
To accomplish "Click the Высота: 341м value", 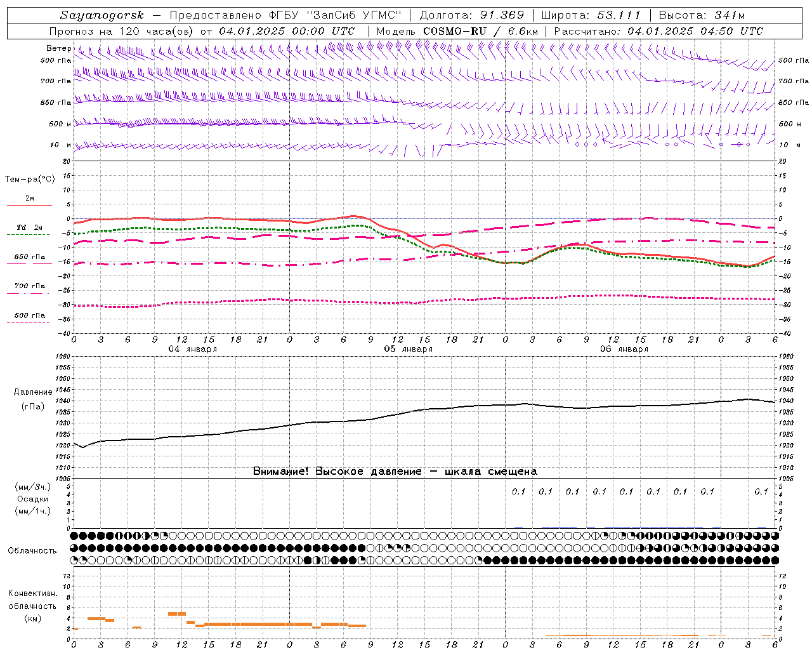I will coord(702,15).
